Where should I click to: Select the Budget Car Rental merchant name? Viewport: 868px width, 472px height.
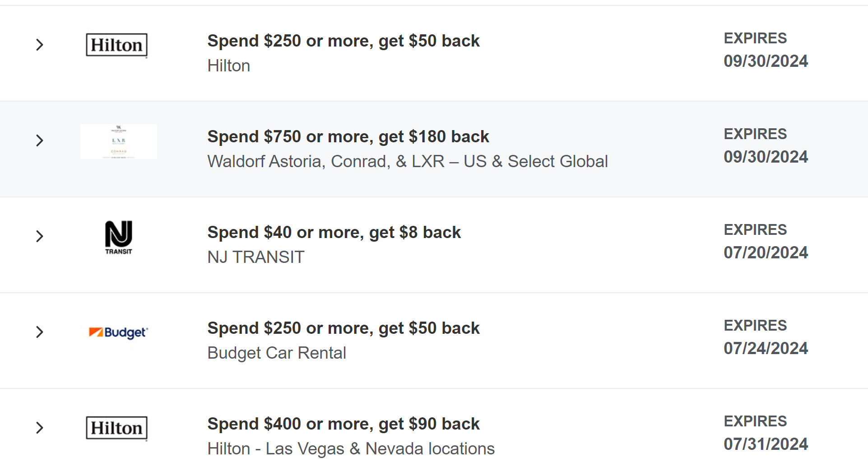[x=277, y=353]
